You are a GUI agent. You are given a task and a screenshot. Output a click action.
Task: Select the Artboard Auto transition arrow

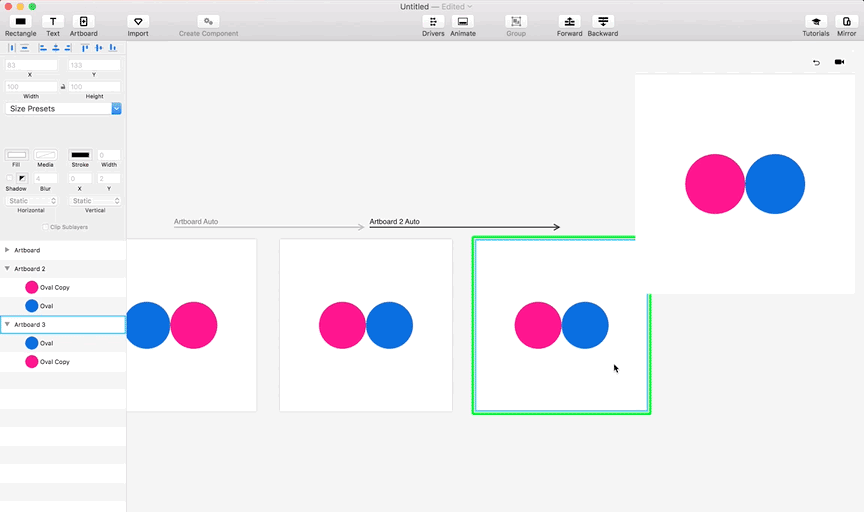click(x=269, y=227)
